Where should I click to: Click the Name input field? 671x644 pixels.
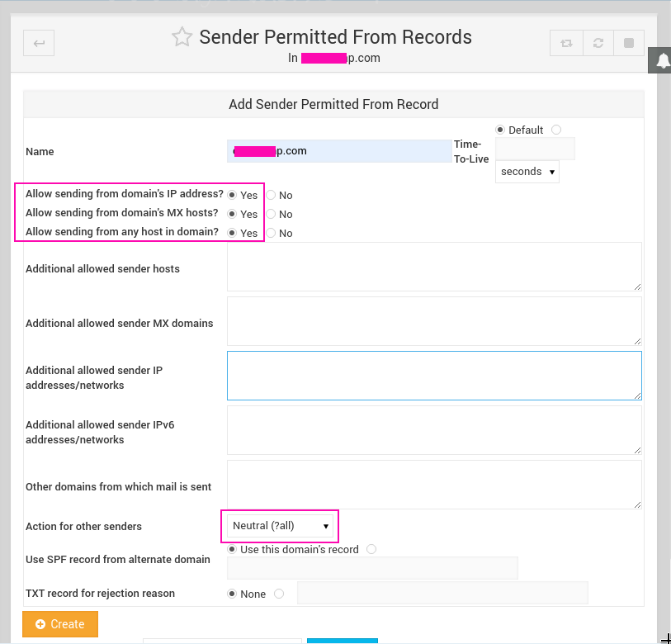[x=339, y=151]
